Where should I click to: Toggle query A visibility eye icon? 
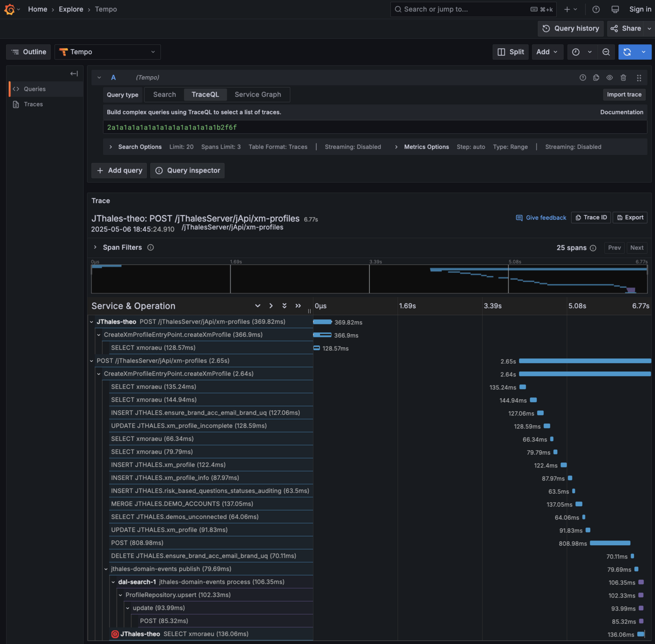[x=610, y=78]
